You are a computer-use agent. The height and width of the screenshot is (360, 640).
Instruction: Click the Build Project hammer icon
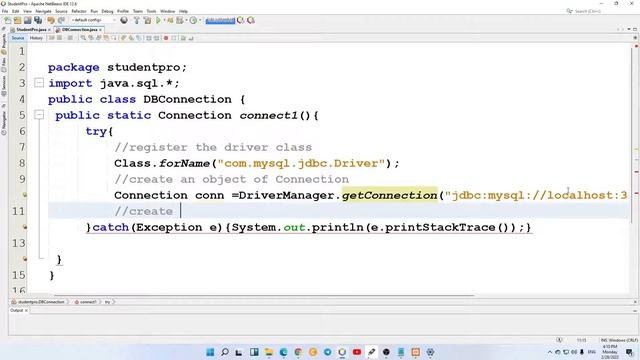(x=136, y=20)
